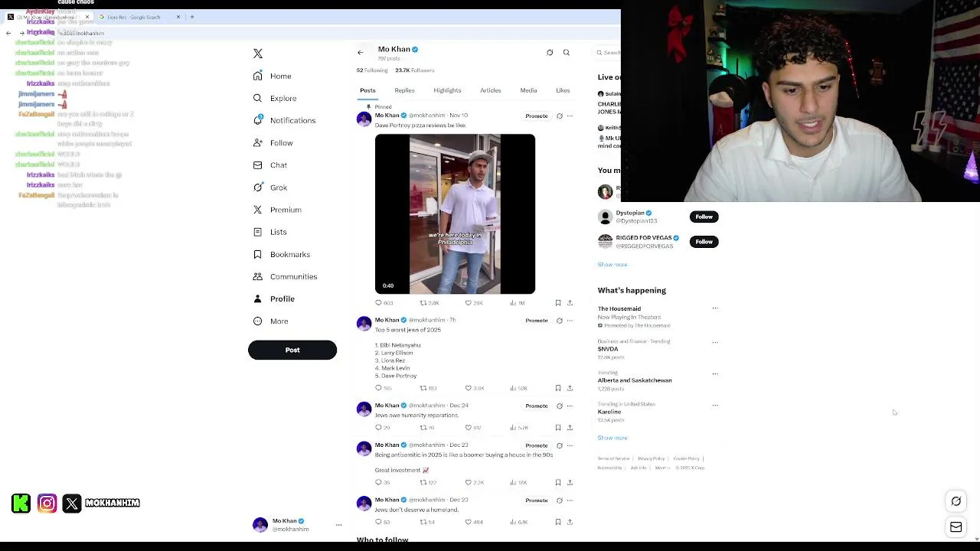Open Premium in the sidebar
The image size is (980, 551).
pos(277,210)
